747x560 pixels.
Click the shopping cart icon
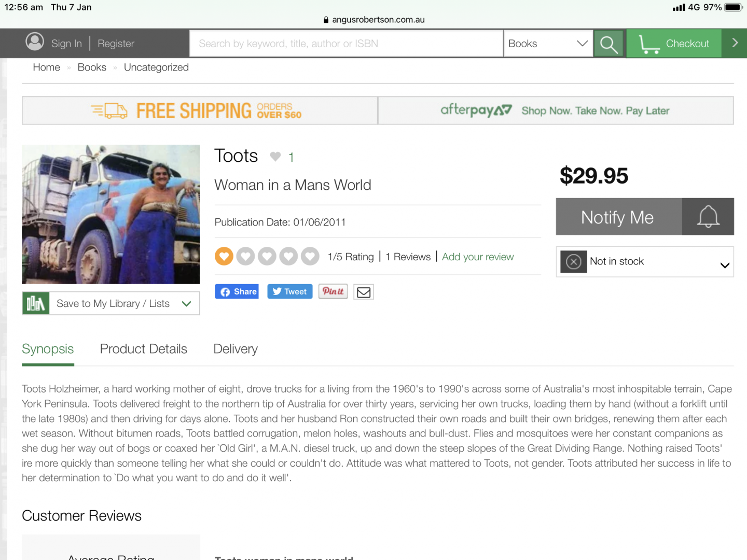(648, 44)
